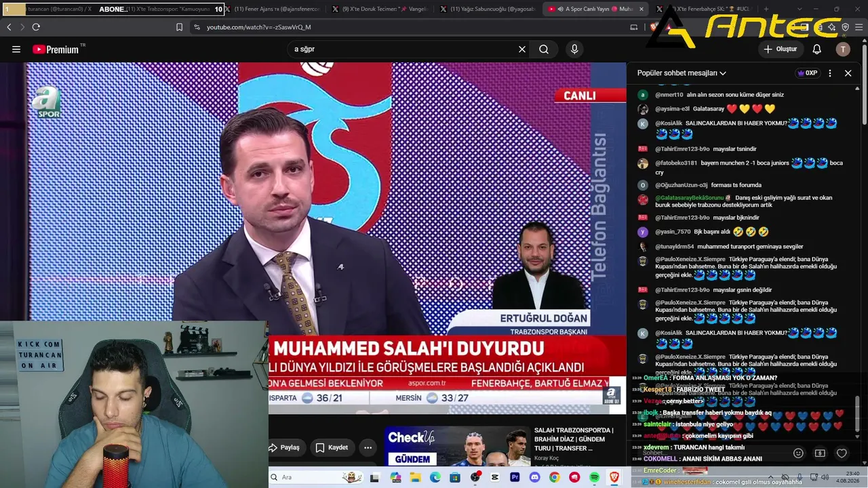Open Microsoft Edge from the taskbar
Screen dimensions: 868x488
435,477
